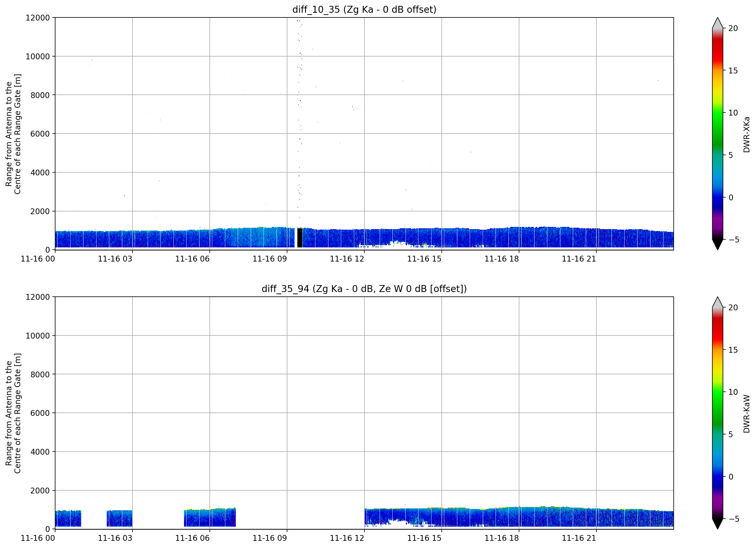Click "11-16 03" under the diff_35_94 plot

click(x=115, y=538)
